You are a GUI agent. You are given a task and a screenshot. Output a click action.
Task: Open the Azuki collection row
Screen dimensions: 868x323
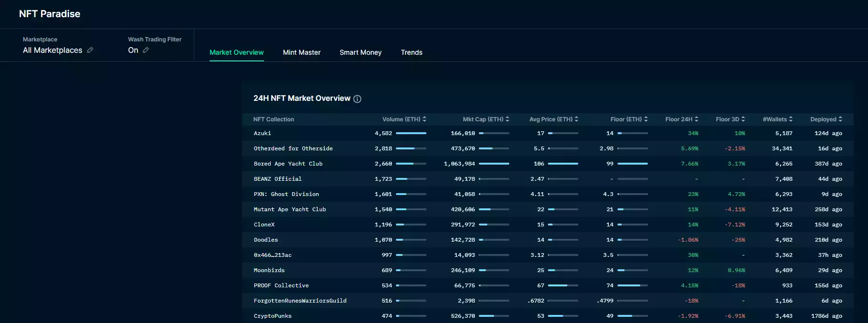coord(548,133)
